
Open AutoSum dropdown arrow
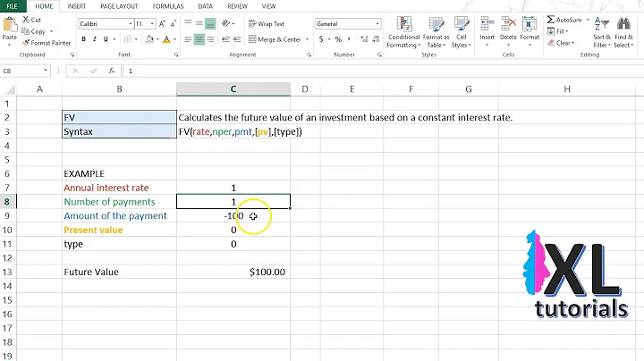(588, 20)
